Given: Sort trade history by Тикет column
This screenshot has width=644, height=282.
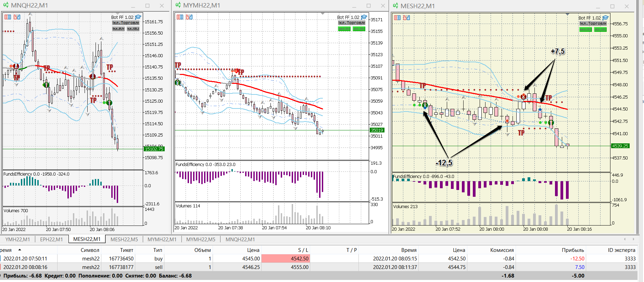Looking at the screenshot, I should [127, 250].
